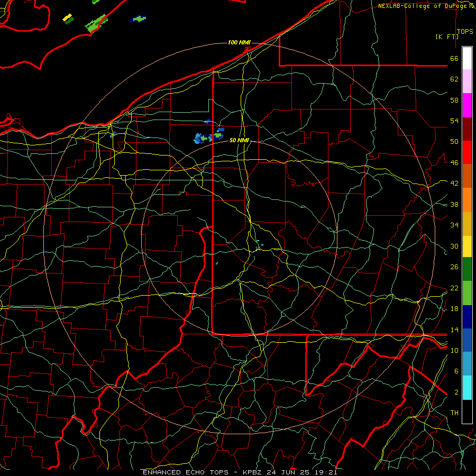The width and height of the screenshot is (476, 476).
Task: Select the magenta legend color block
Action: pyautogui.click(x=467, y=105)
